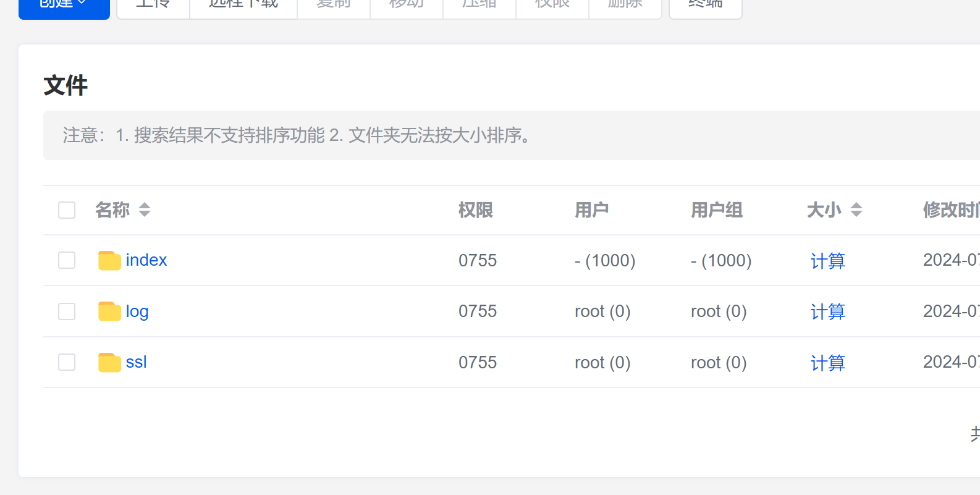Image resolution: width=980 pixels, height=495 pixels.
Task: Toggle the select-all checkbox in header
Action: (x=67, y=210)
